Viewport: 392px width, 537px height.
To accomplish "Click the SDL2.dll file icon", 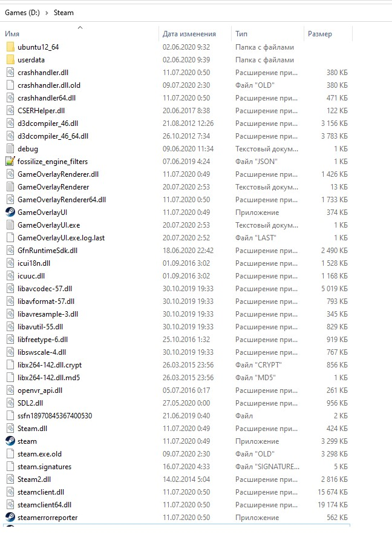I will click(x=11, y=403).
